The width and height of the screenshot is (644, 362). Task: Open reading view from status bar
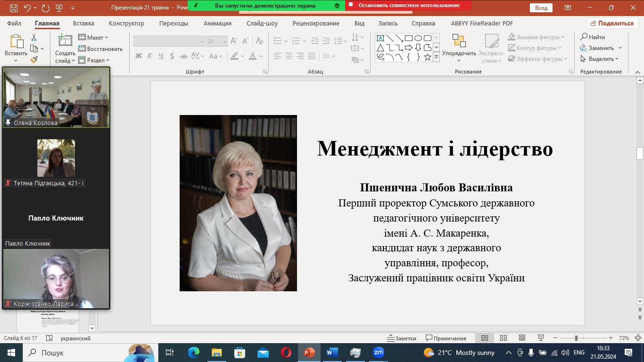coord(522,338)
